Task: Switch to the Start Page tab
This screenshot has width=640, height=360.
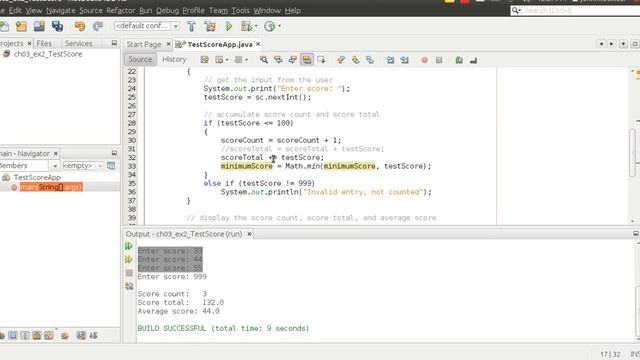Action: (144, 44)
